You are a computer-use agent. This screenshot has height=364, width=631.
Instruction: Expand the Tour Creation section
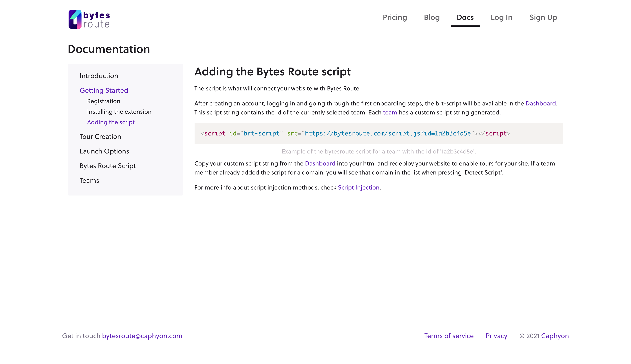[100, 137]
